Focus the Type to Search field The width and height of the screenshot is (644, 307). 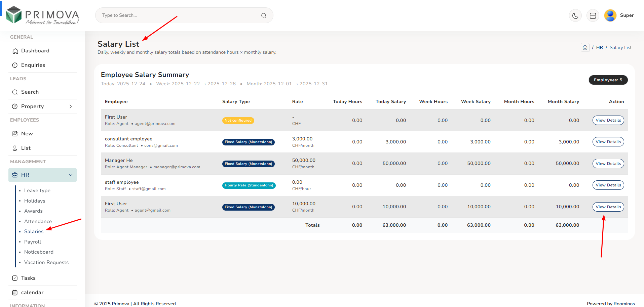(180, 15)
